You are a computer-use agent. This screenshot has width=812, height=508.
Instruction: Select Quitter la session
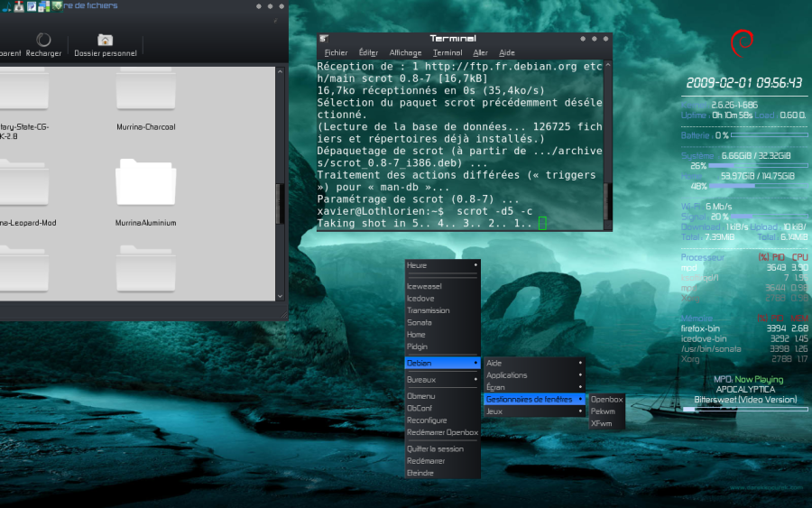[x=442, y=449]
